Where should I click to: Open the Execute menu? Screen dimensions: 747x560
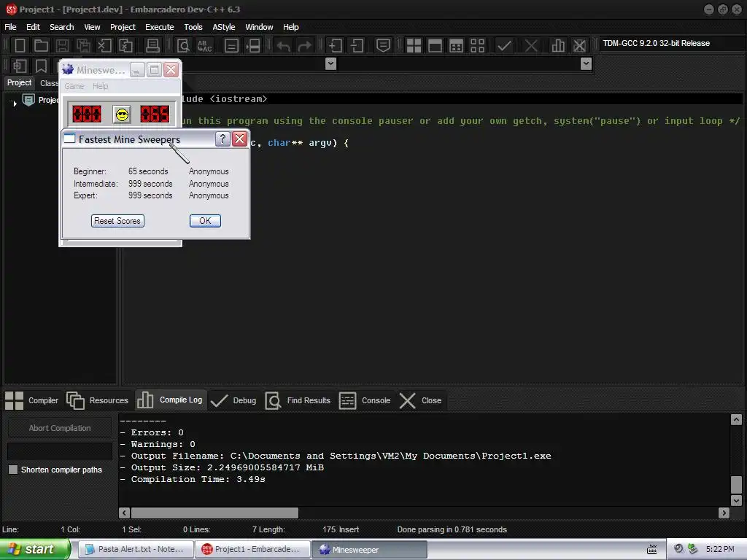point(160,27)
